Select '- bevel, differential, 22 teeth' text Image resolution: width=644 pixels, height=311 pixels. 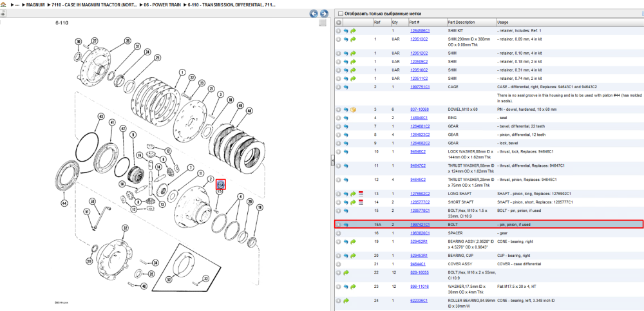coord(521,127)
